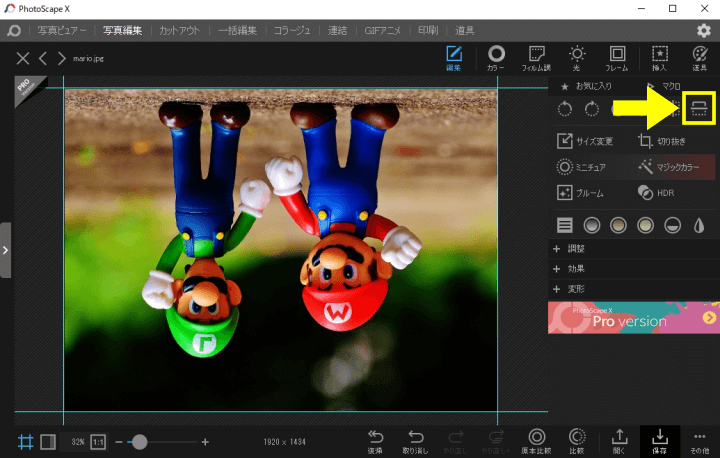The height and width of the screenshot is (458, 720).
Task: Click the water drop blur icon
Action: [x=699, y=225]
